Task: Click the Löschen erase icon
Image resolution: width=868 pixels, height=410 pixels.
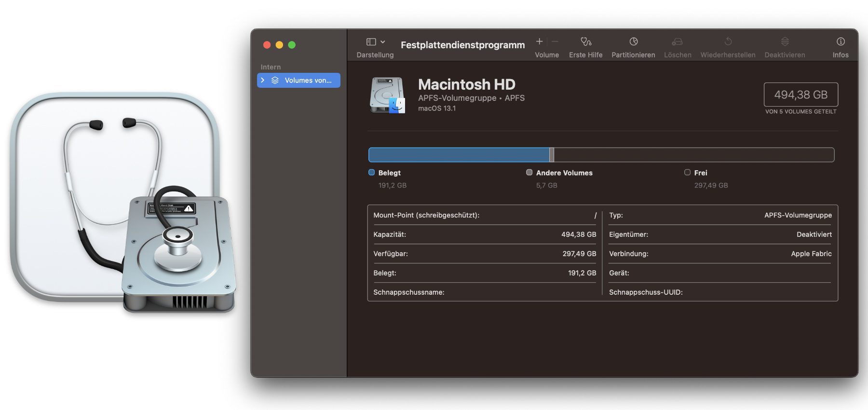Action: point(677,42)
